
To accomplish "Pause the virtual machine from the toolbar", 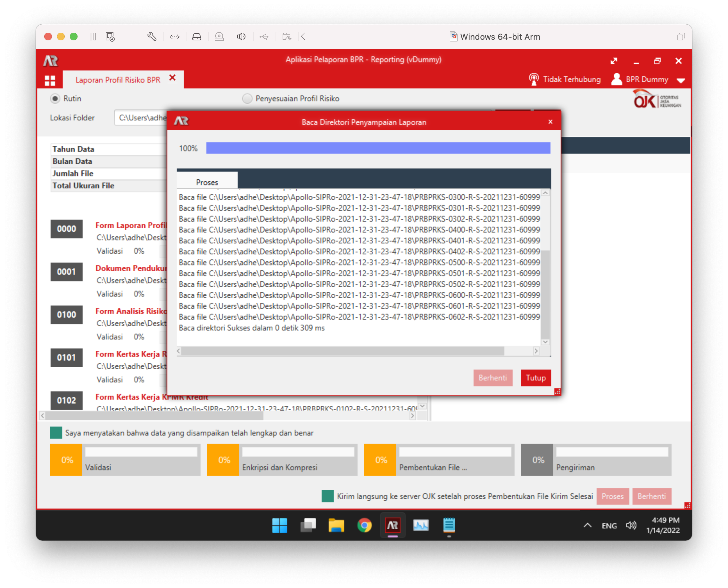I will point(93,37).
